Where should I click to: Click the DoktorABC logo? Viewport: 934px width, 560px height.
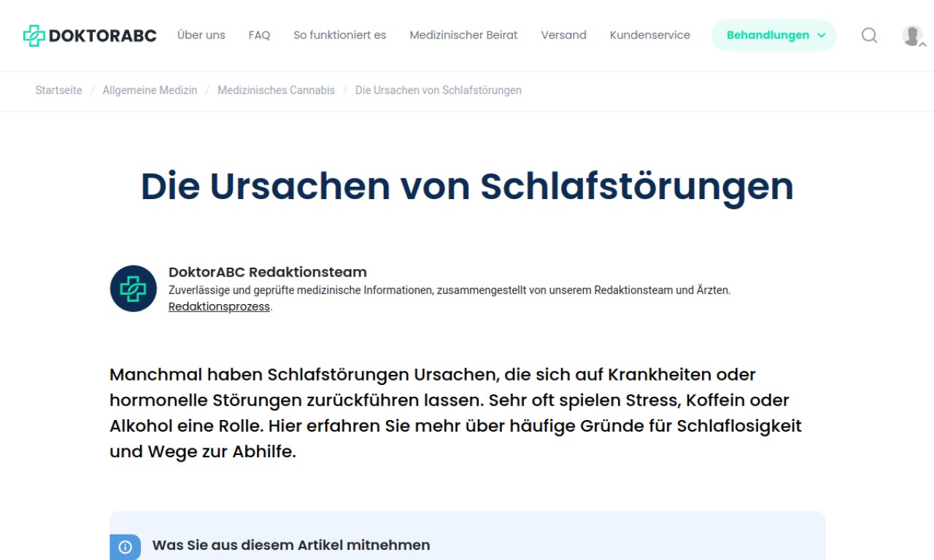90,35
